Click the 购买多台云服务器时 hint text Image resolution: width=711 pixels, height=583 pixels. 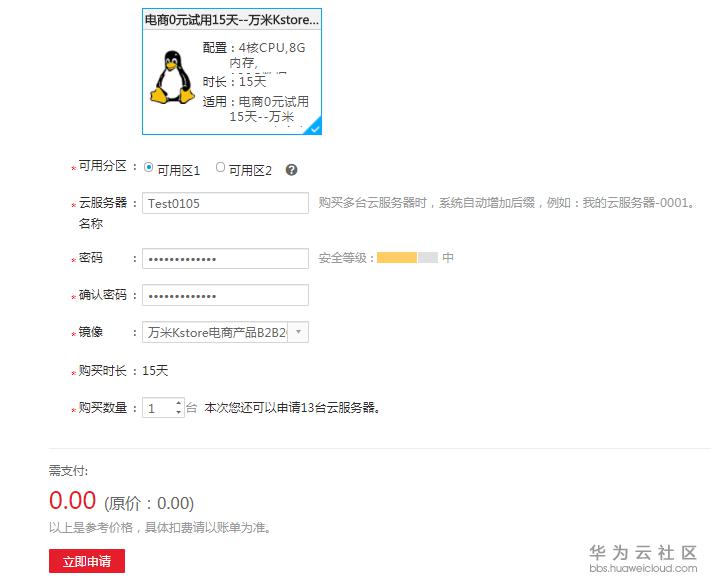506,203
